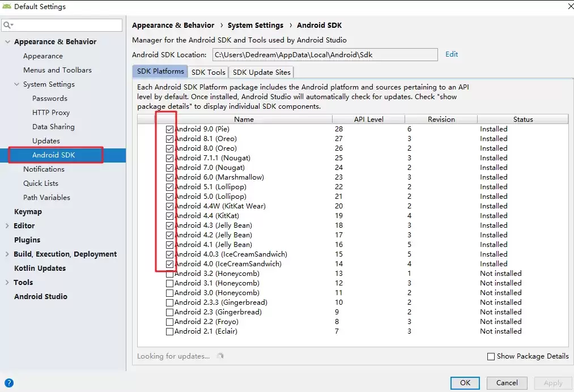
Task: Click the Not installed status for Android 3.1
Action: [x=501, y=283]
